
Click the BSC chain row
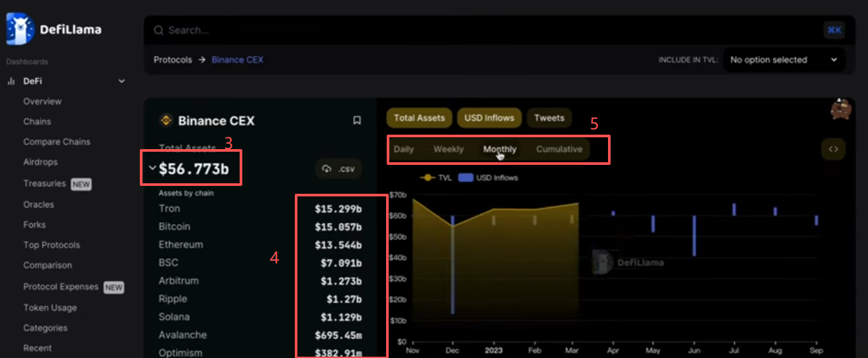pyautogui.click(x=260, y=263)
